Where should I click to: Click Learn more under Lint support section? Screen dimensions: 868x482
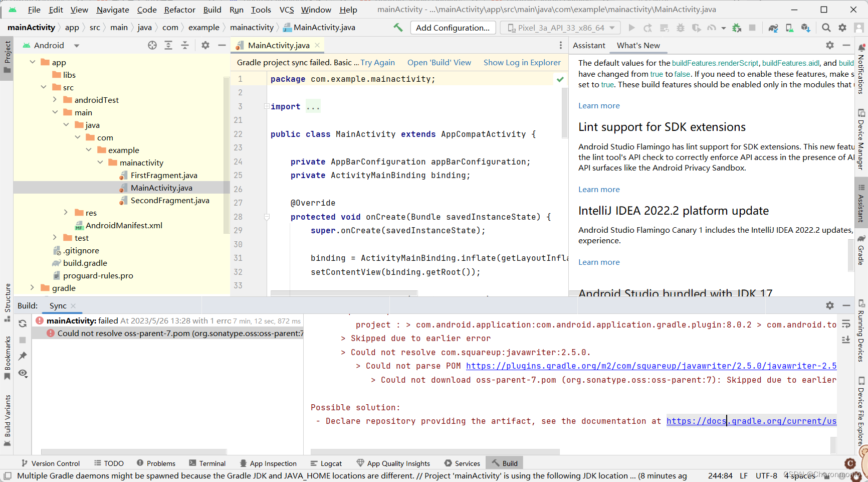click(x=599, y=189)
